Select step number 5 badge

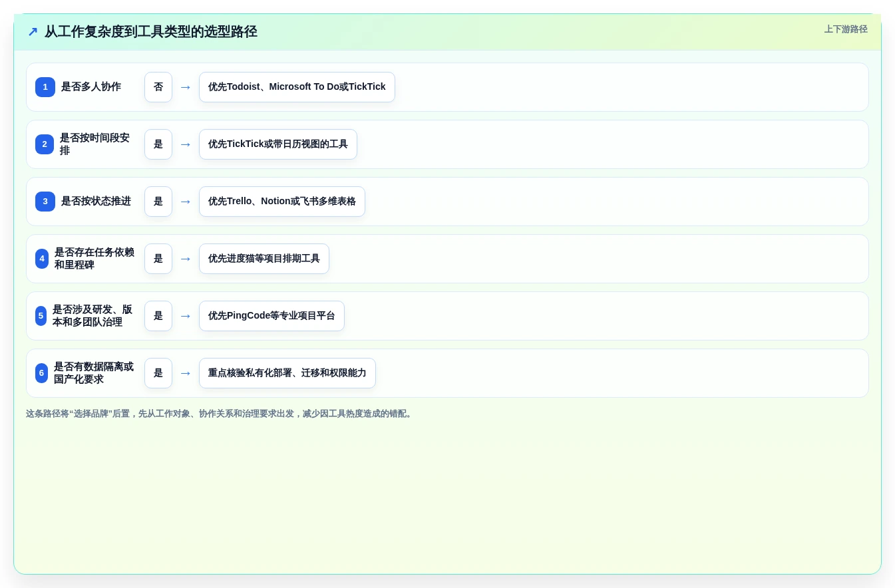pos(41,316)
